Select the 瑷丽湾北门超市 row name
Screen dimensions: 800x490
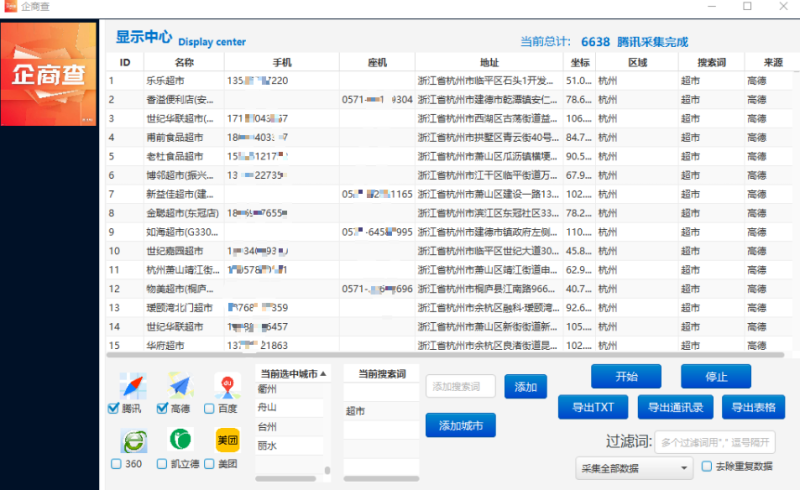tap(180, 307)
